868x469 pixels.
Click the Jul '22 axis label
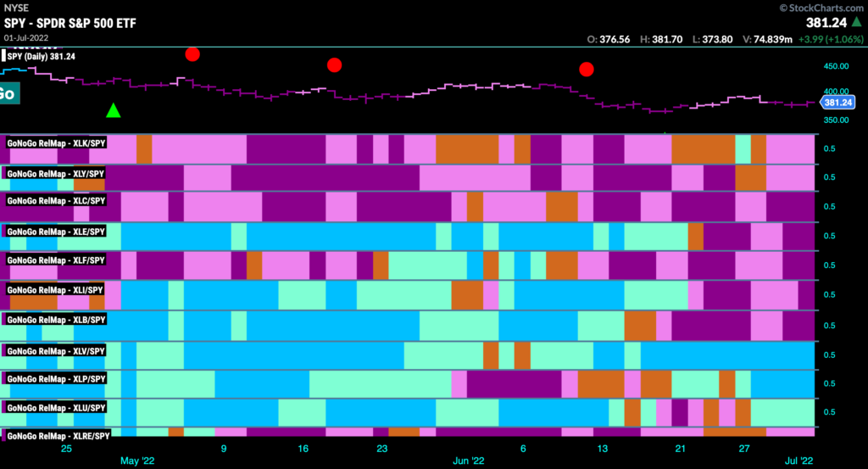798,461
